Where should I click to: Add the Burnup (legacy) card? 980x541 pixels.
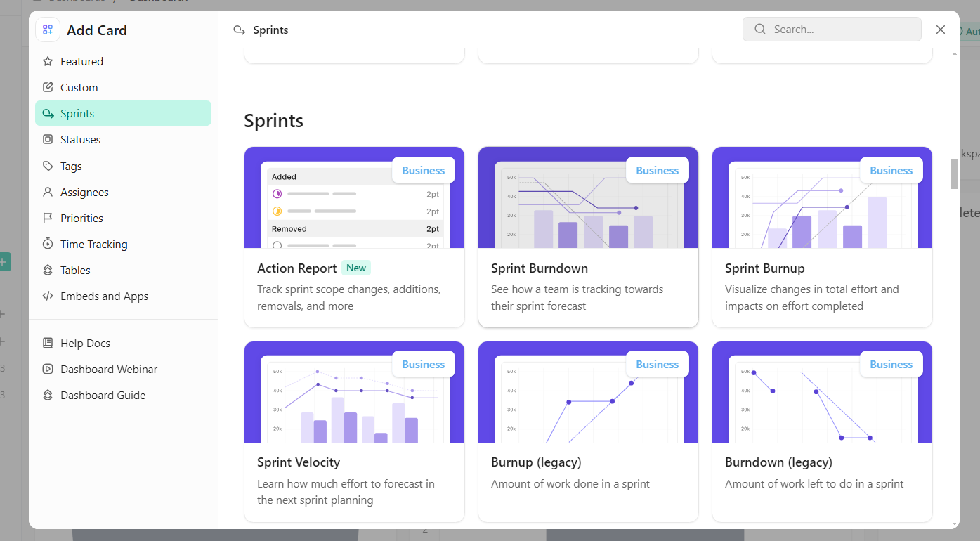click(x=588, y=431)
